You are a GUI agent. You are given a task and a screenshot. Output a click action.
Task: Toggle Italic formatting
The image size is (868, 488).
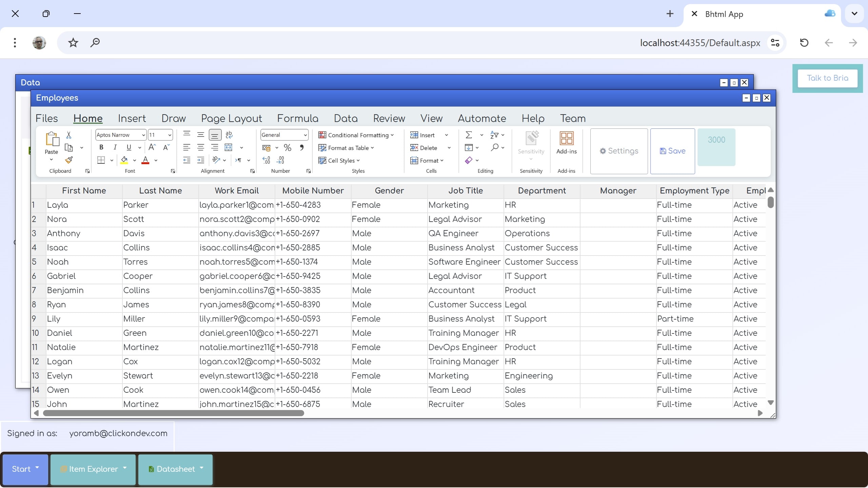pos(115,147)
